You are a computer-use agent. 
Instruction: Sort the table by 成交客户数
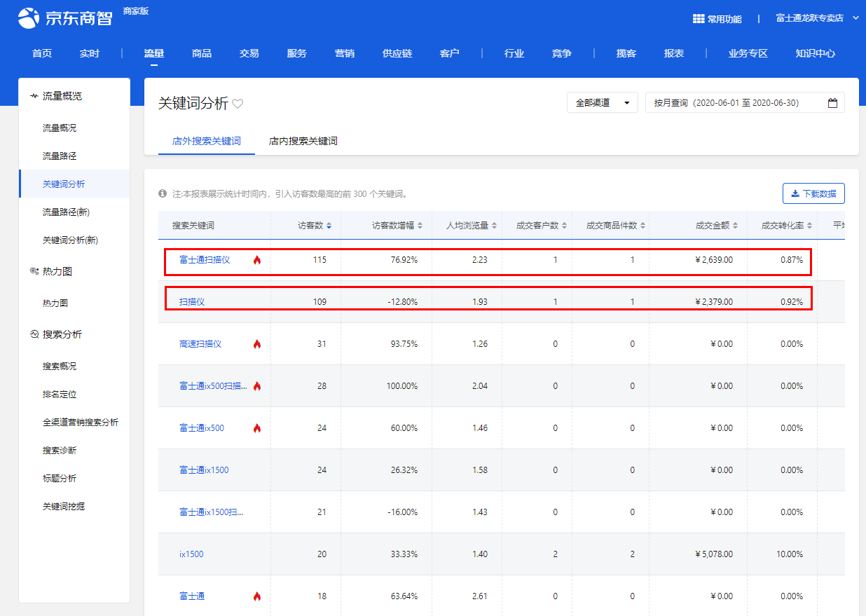click(564, 226)
